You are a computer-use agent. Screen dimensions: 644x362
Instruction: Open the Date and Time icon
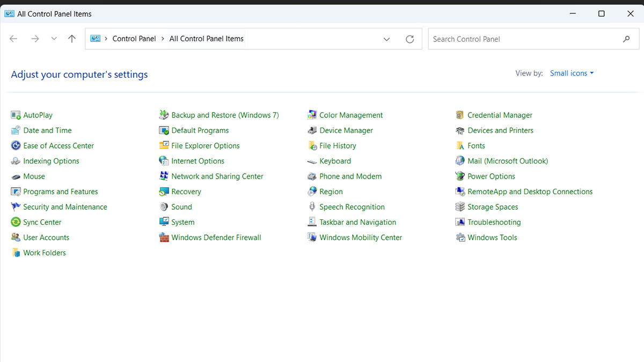click(x=16, y=130)
